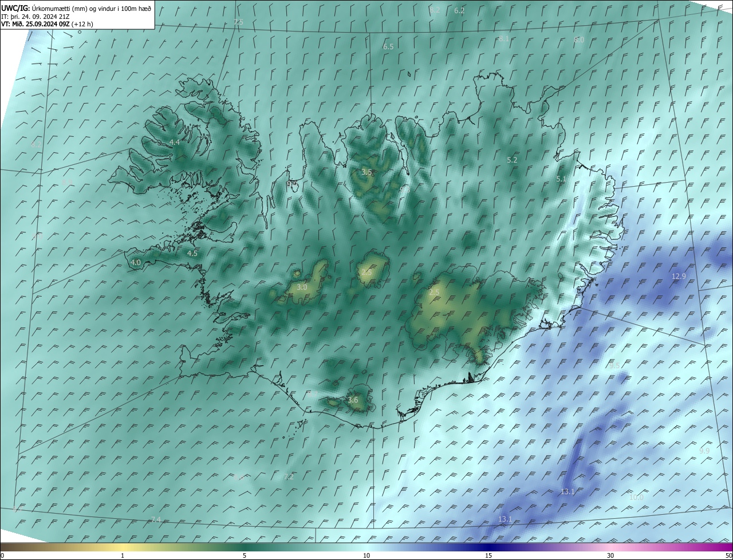Select the 8.0 value label
Screen dimensions: 733x560
click(579, 40)
